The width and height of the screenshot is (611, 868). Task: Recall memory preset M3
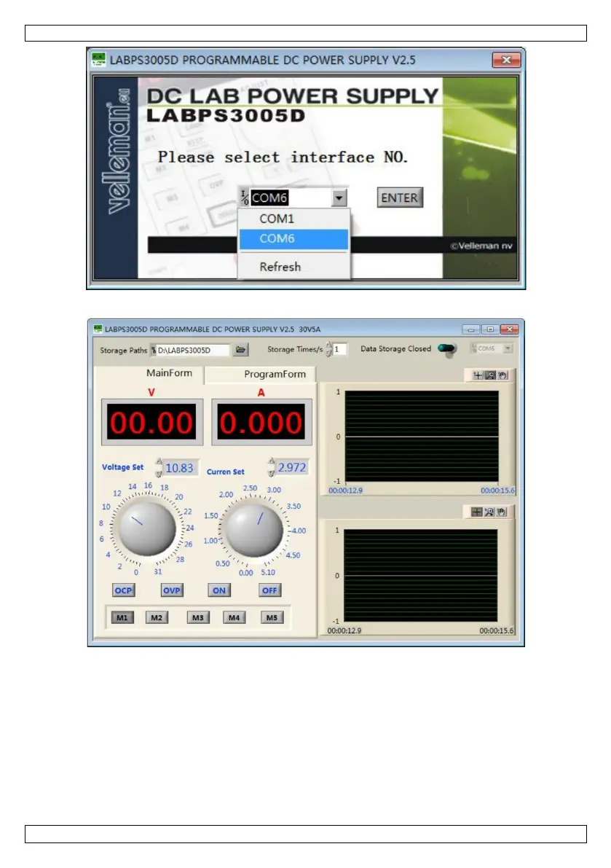tap(198, 617)
